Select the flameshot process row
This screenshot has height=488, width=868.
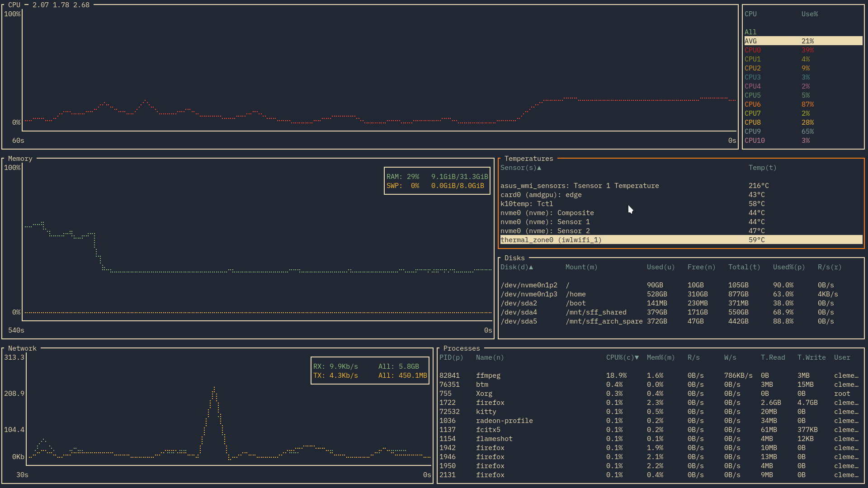pos(651,439)
